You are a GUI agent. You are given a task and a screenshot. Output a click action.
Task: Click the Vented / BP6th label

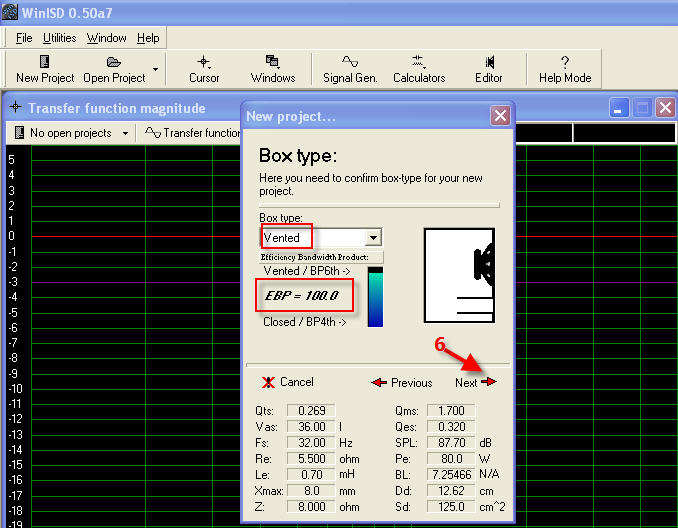(x=307, y=271)
